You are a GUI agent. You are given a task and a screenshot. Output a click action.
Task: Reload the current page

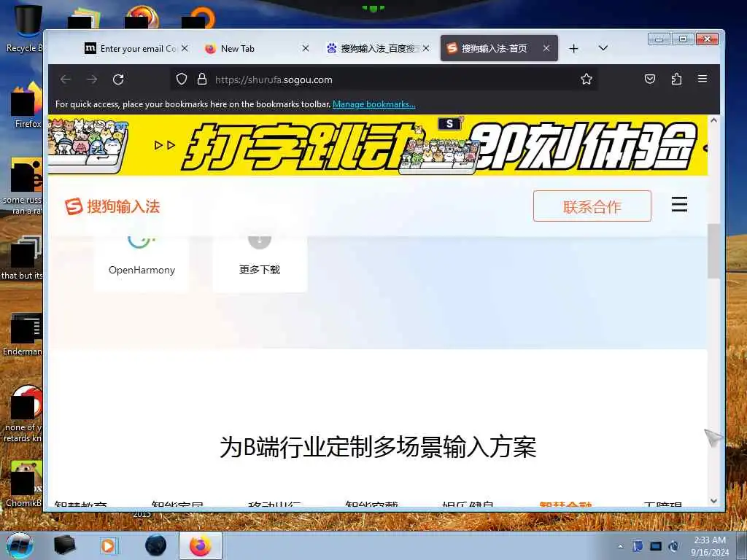point(118,79)
